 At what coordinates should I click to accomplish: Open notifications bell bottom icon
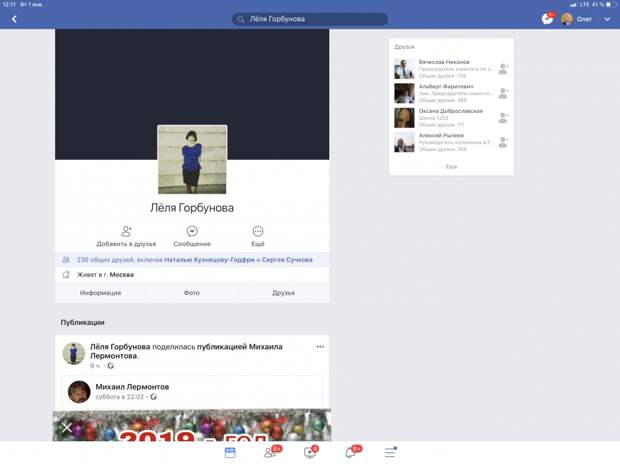click(x=351, y=452)
